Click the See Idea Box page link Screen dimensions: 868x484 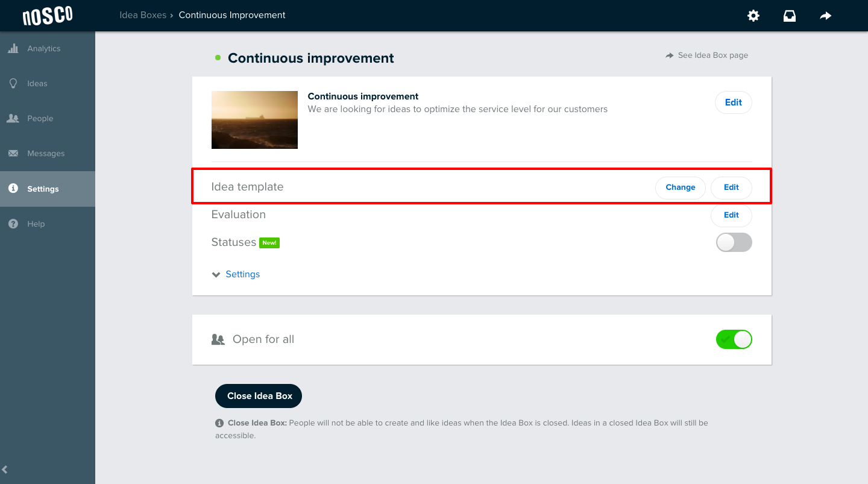coord(707,55)
